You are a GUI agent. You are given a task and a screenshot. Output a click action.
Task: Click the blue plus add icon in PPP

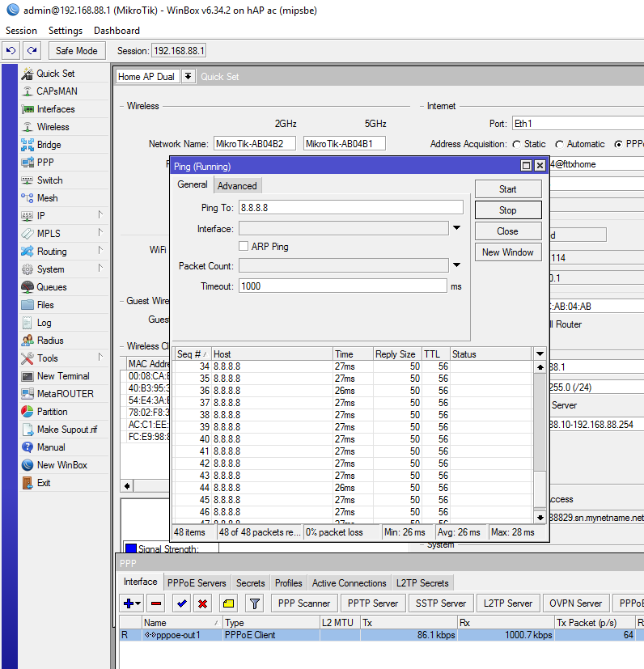(x=129, y=603)
